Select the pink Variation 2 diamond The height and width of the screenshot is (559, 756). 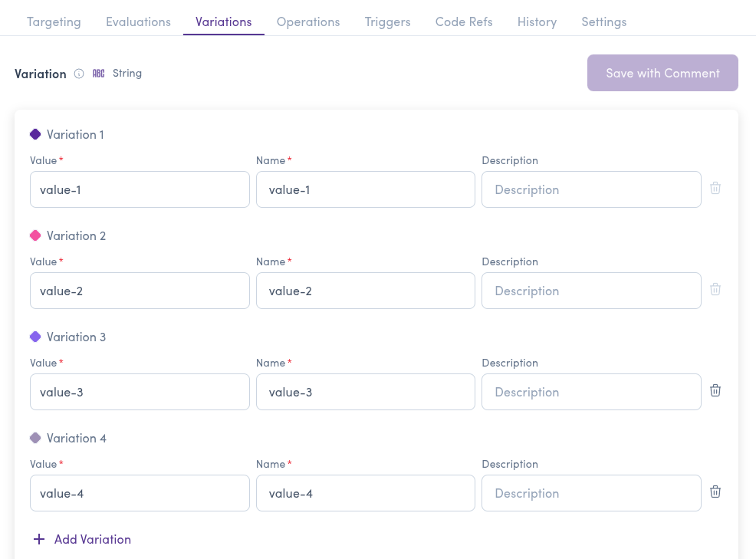pos(35,235)
